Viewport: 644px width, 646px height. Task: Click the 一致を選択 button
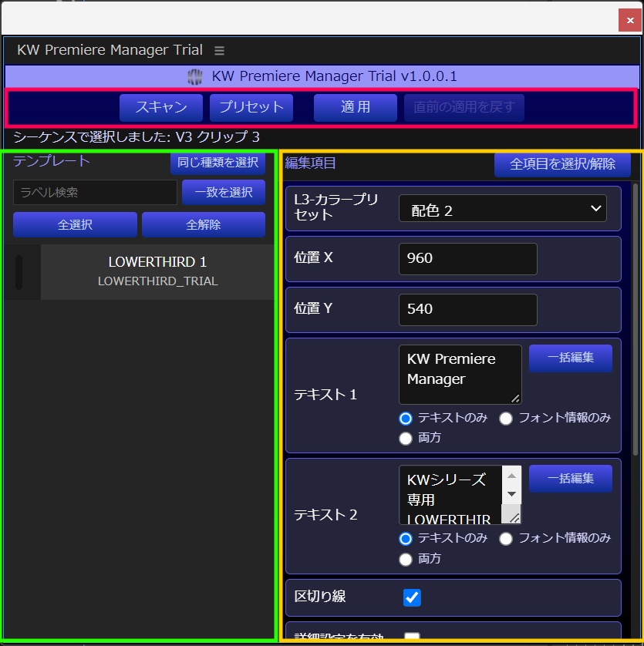(224, 192)
